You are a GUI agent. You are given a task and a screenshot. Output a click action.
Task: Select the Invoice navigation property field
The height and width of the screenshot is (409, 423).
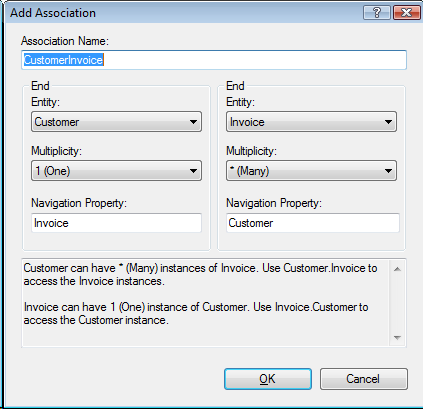click(x=116, y=223)
